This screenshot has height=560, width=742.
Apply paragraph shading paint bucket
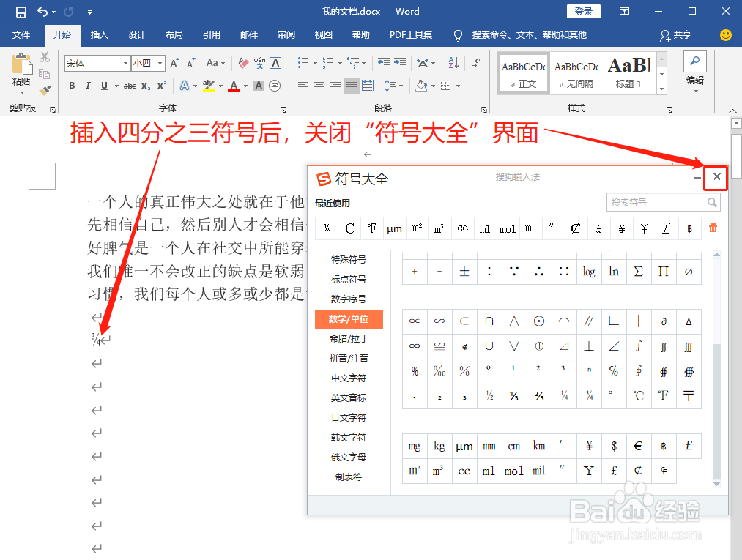click(422, 86)
